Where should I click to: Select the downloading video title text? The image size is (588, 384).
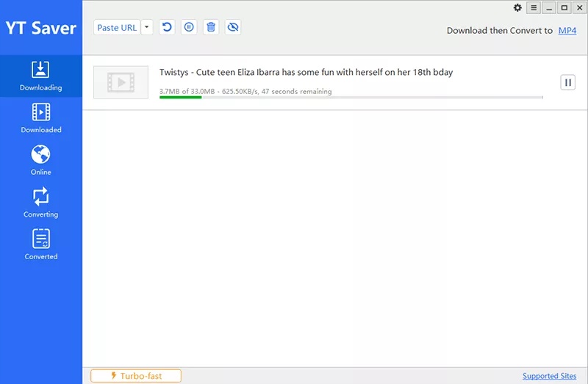(x=306, y=72)
